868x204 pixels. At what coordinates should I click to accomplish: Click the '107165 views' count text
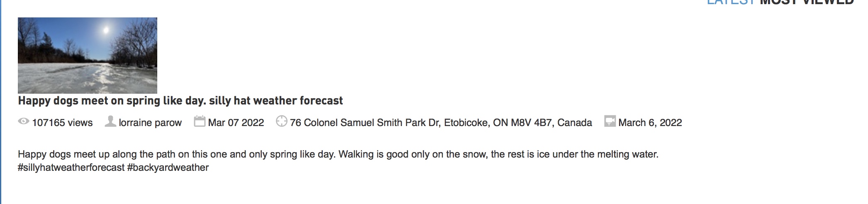pyautogui.click(x=62, y=123)
